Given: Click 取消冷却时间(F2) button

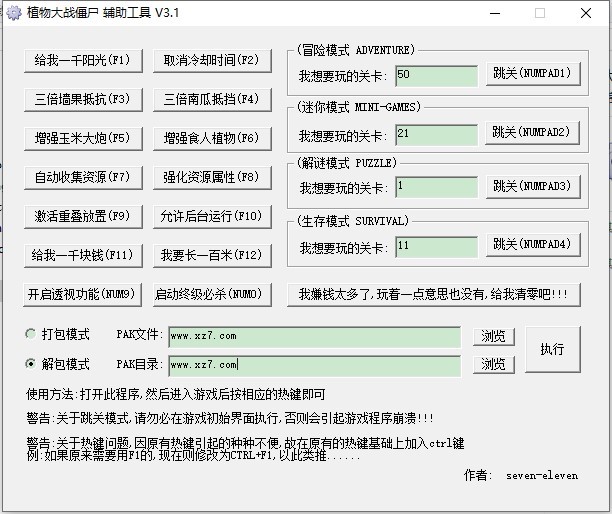Looking at the screenshot, I should [212, 60].
